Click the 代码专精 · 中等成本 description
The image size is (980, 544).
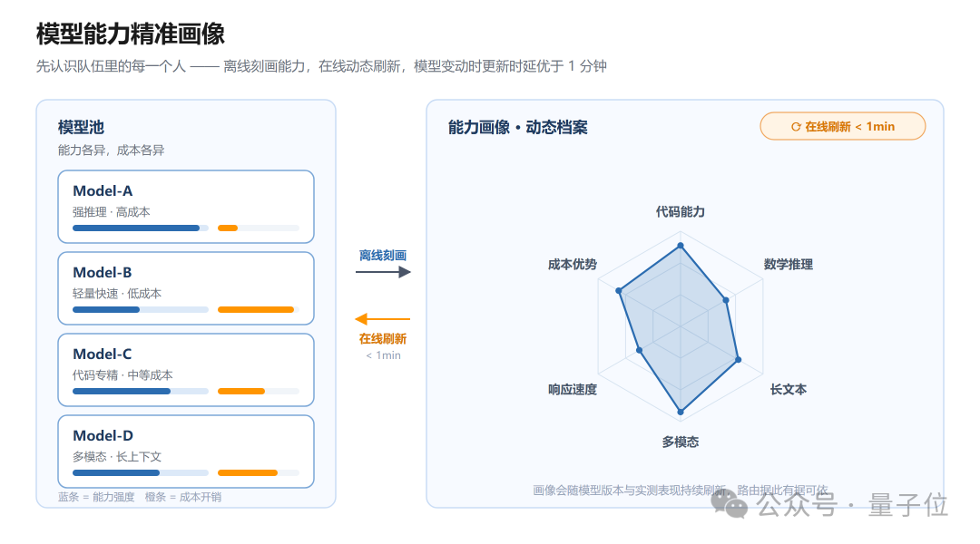pyautogui.click(x=122, y=375)
